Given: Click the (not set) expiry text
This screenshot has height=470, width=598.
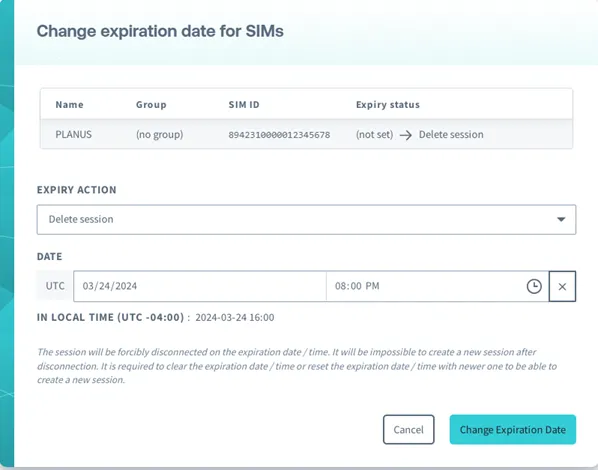Looking at the screenshot, I should (375, 135).
